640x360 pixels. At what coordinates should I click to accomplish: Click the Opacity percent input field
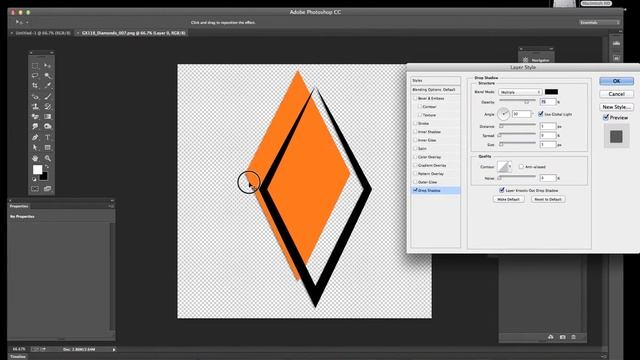[x=548, y=102]
